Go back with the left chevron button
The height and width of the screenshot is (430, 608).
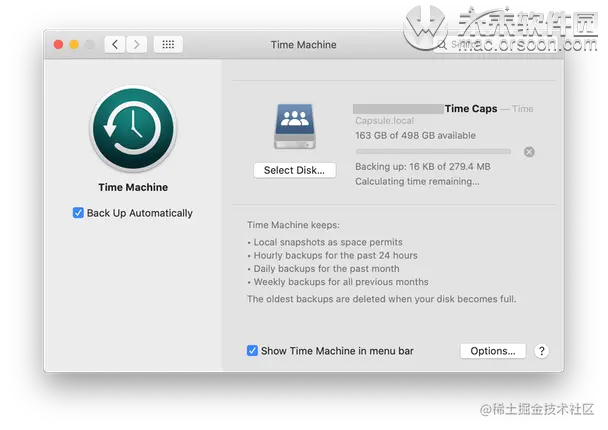coord(115,45)
